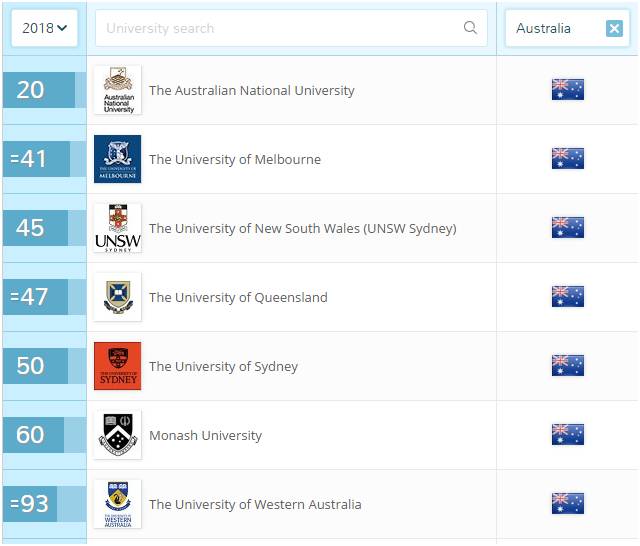Viewport: 640px width, 546px height.
Task: Click the flag in Melbourne row
Action: 567,158
